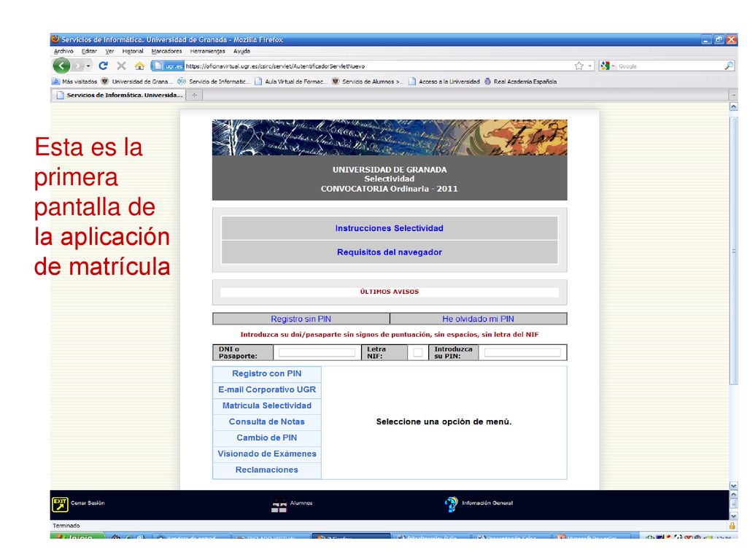Go to the home page icon
The height and width of the screenshot is (560, 747).
(x=139, y=66)
